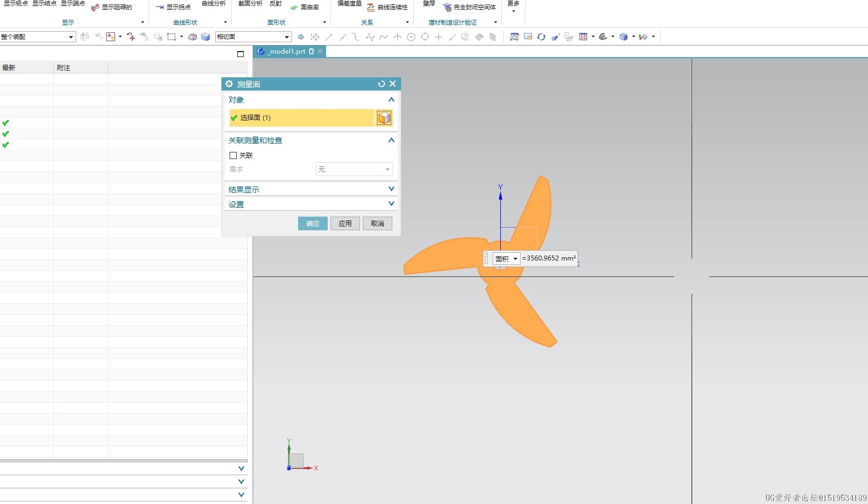
Task: Click the 选择面 (1) selection field
Action: click(302, 118)
